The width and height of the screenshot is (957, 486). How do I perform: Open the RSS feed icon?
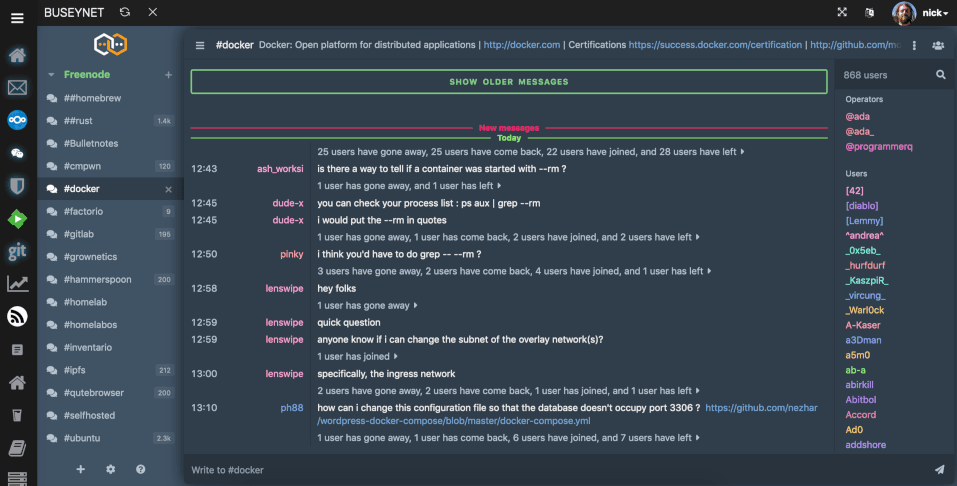tap(17, 317)
